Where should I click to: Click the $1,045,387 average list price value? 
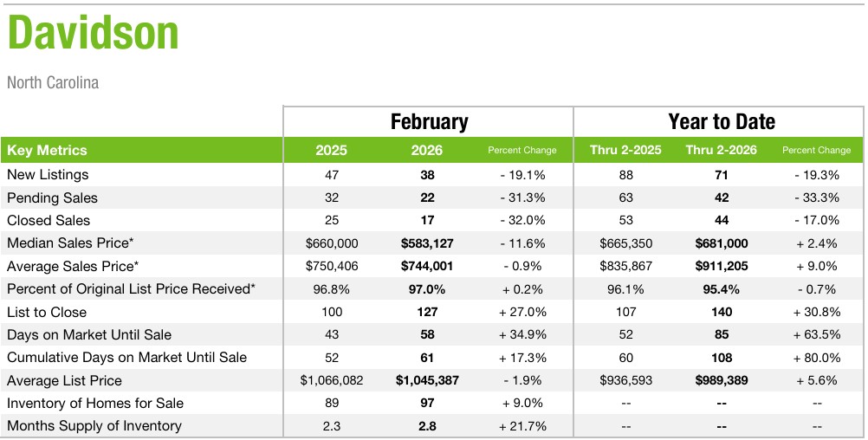pos(426,380)
